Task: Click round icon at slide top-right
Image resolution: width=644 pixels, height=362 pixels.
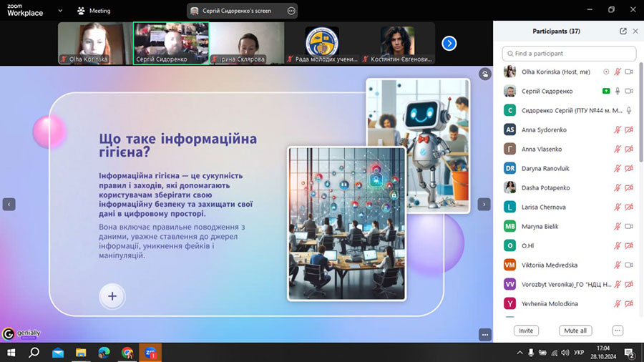Action: [484, 74]
